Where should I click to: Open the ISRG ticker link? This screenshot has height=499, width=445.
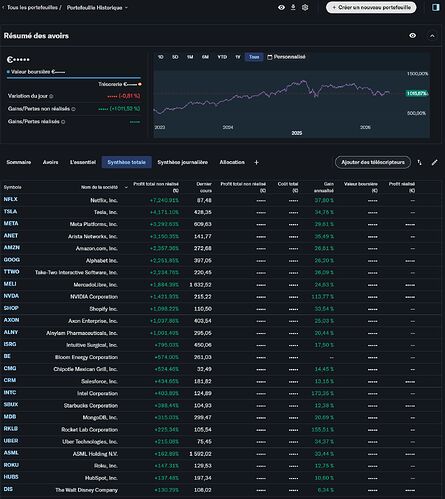10,344
